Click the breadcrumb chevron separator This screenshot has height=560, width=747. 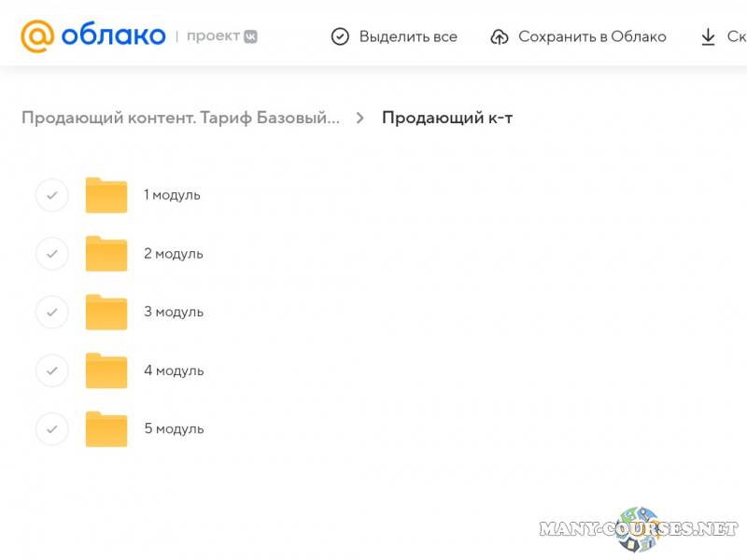(x=359, y=119)
